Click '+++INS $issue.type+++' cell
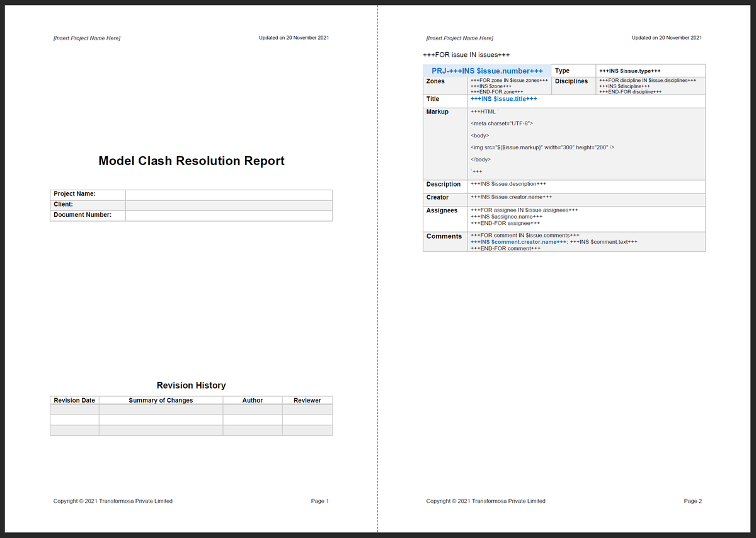756x538 pixels. [x=650, y=71]
